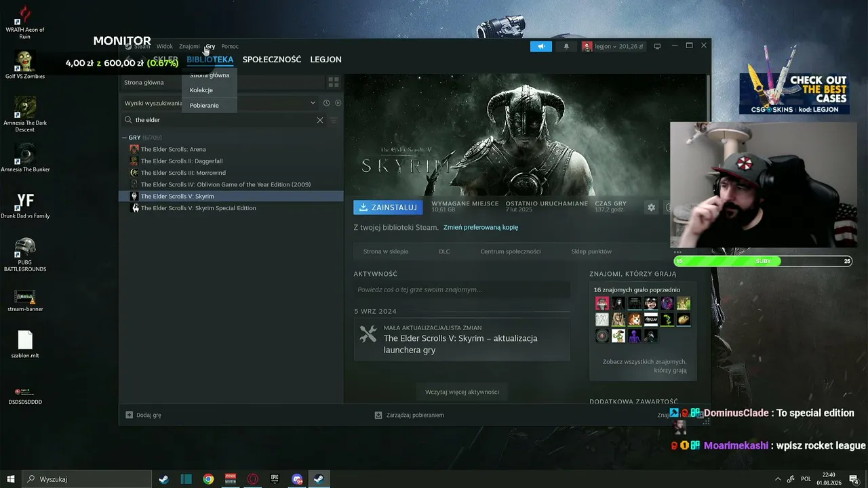Open the Drunk Dad vs Family shortcut
Screen dimensions: 868x488
coord(25,204)
